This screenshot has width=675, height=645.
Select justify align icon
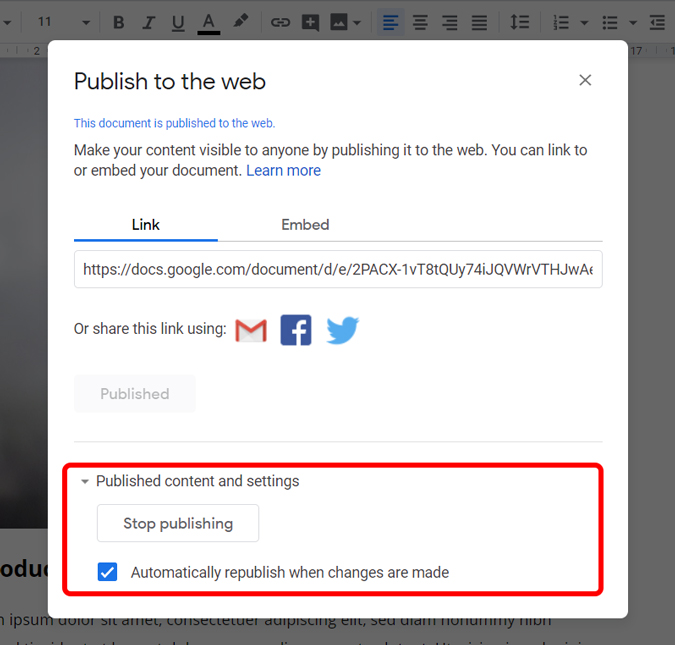tap(479, 22)
